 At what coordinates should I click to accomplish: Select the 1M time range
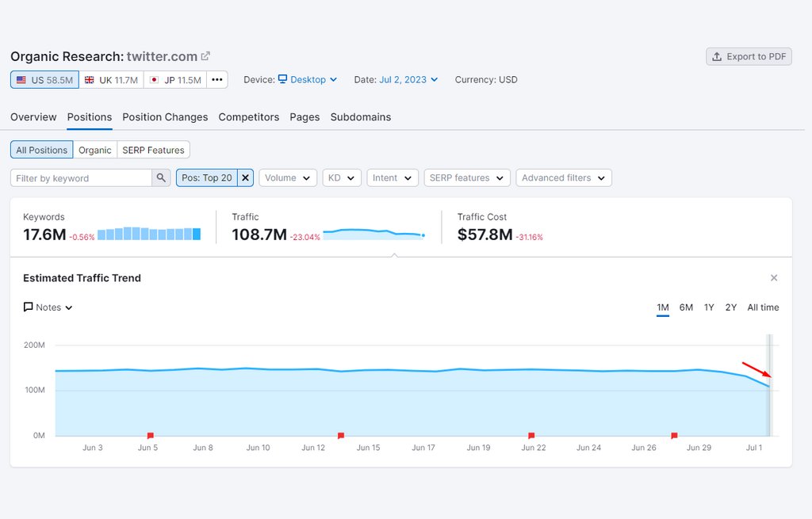663,307
